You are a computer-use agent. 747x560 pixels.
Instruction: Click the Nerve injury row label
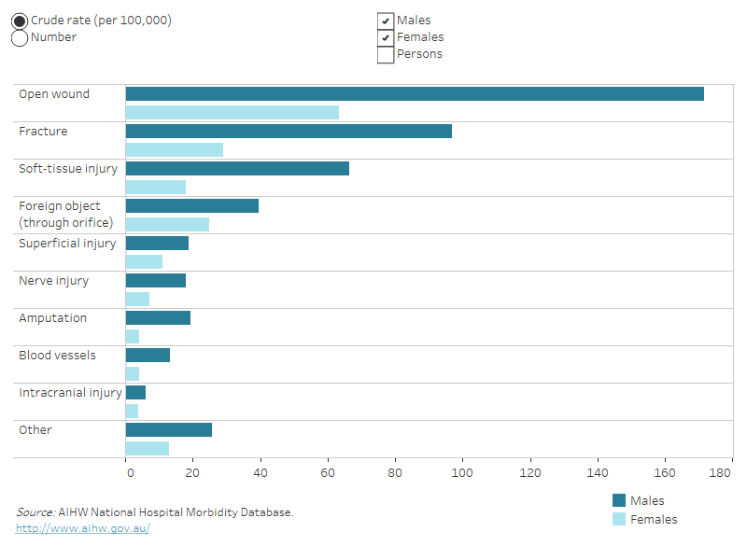pos(54,281)
